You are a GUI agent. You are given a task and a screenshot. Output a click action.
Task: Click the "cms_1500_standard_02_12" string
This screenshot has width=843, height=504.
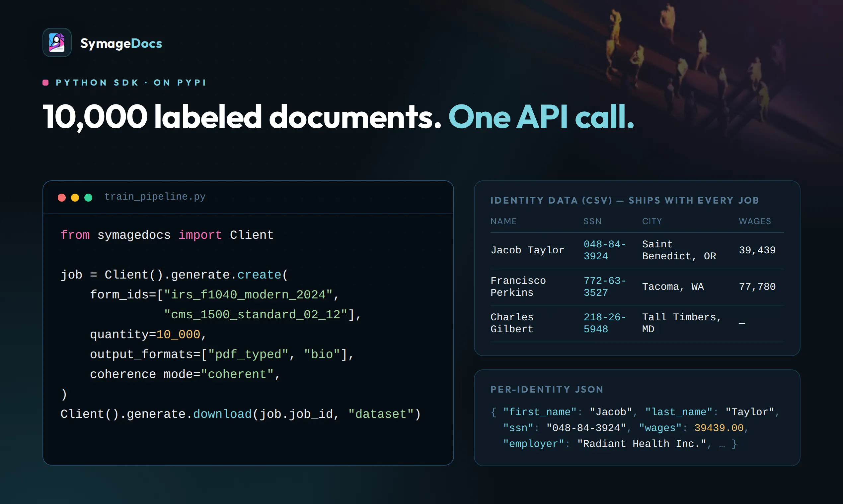(255, 314)
